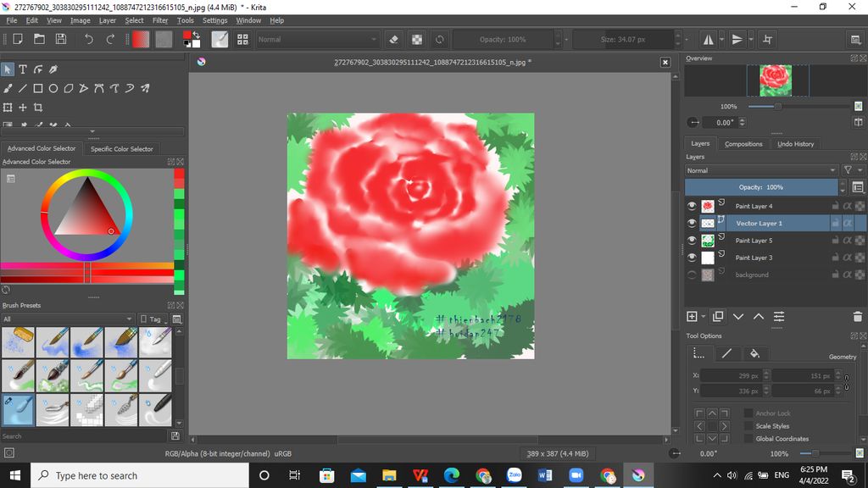The image size is (868, 488).
Task: Select the Text tool
Action: tap(23, 69)
